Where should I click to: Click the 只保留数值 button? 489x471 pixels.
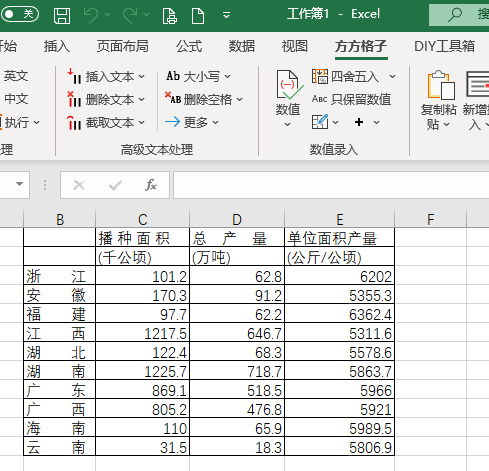click(x=351, y=99)
